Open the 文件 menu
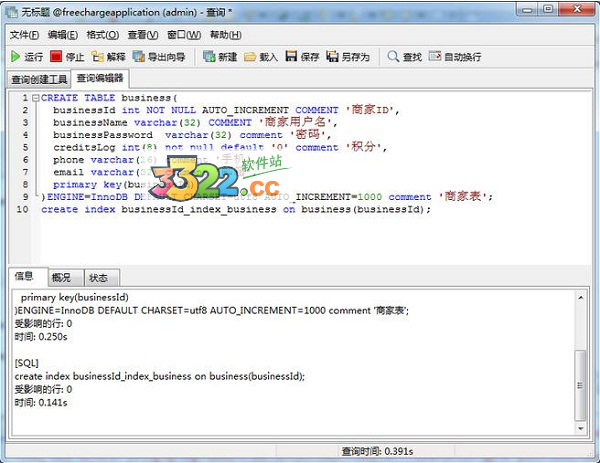The width and height of the screenshot is (600, 463). click(24, 35)
